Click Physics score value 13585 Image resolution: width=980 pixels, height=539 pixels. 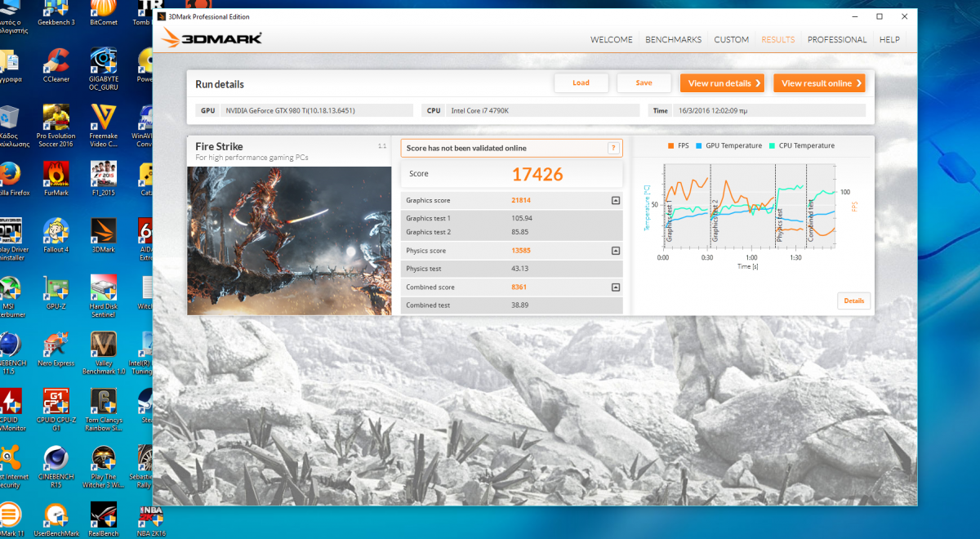(x=522, y=251)
